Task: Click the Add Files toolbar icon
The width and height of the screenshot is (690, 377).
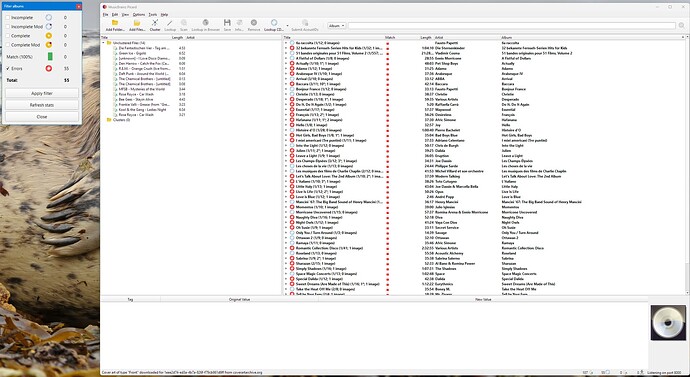Action: click(137, 22)
